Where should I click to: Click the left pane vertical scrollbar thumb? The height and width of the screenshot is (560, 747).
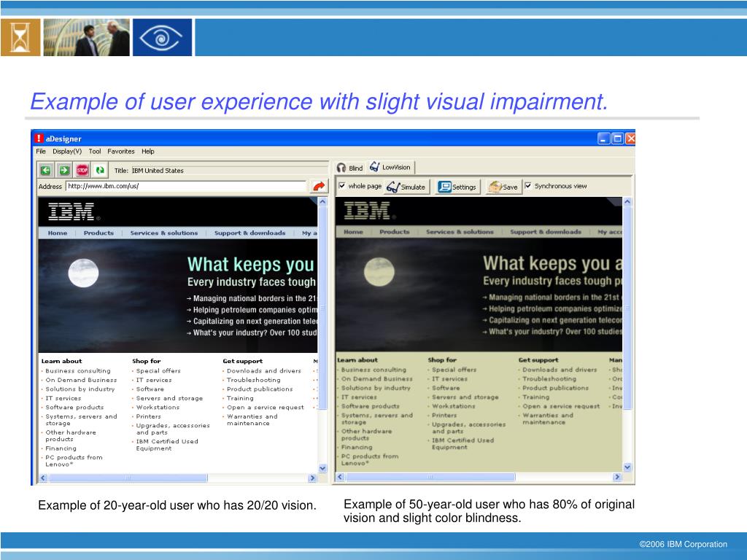click(x=322, y=308)
